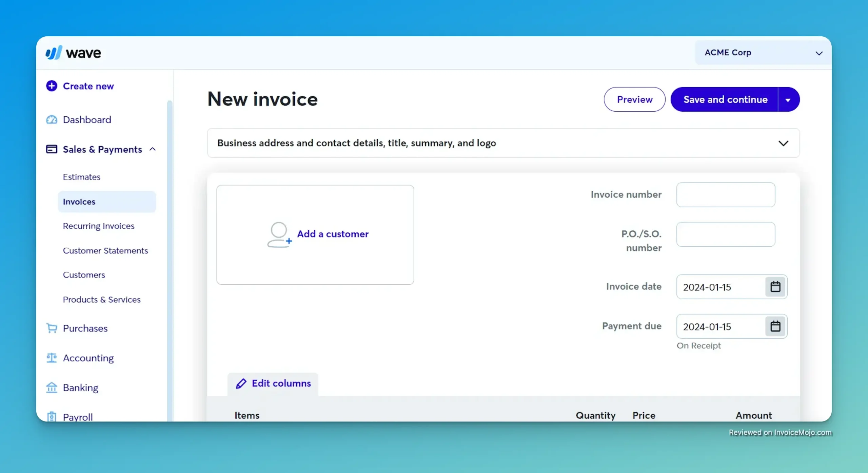Image resolution: width=868 pixels, height=473 pixels.
Task: Expand the business address and contact details section
Action: click(x=784, y=143)
